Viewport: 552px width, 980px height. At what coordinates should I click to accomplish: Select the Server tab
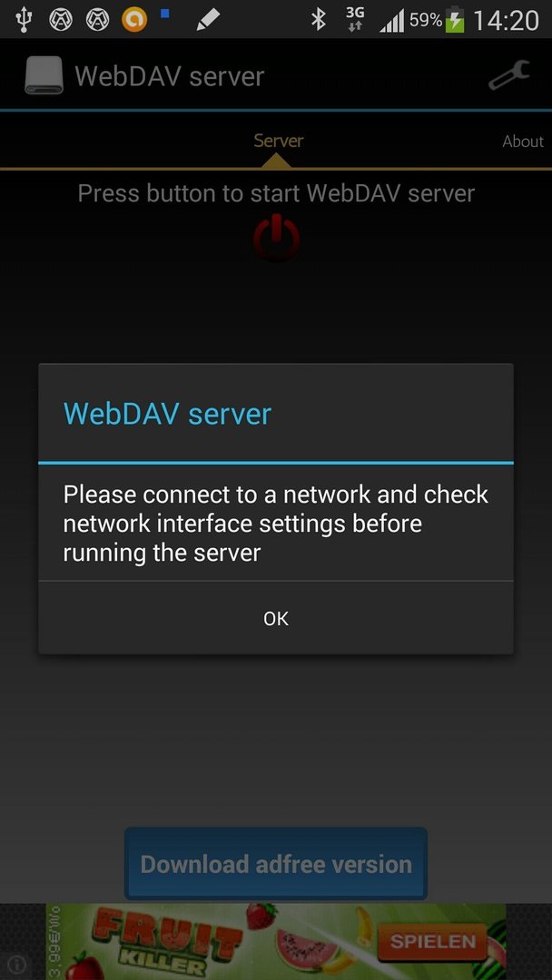point(278,141)
